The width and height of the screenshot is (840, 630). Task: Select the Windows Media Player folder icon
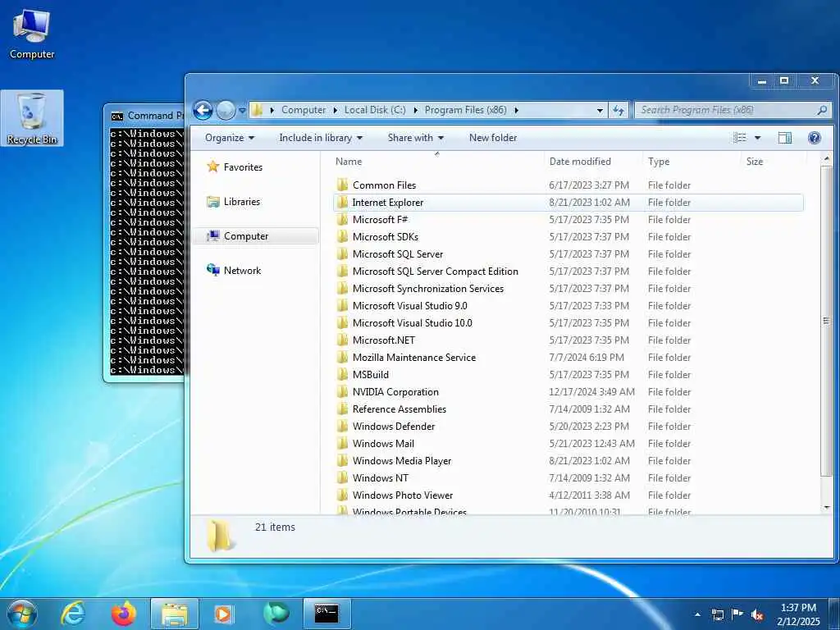pos(342,461)
